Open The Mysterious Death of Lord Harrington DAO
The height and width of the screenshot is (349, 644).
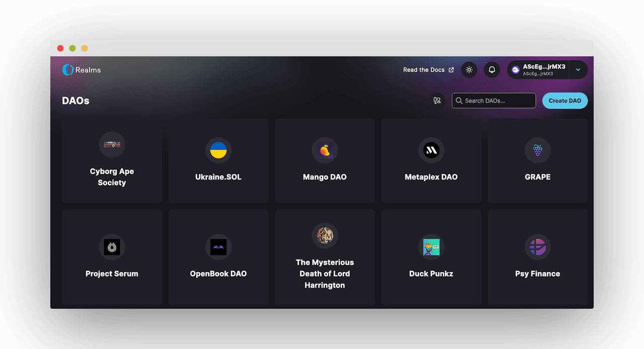(325, 257)
